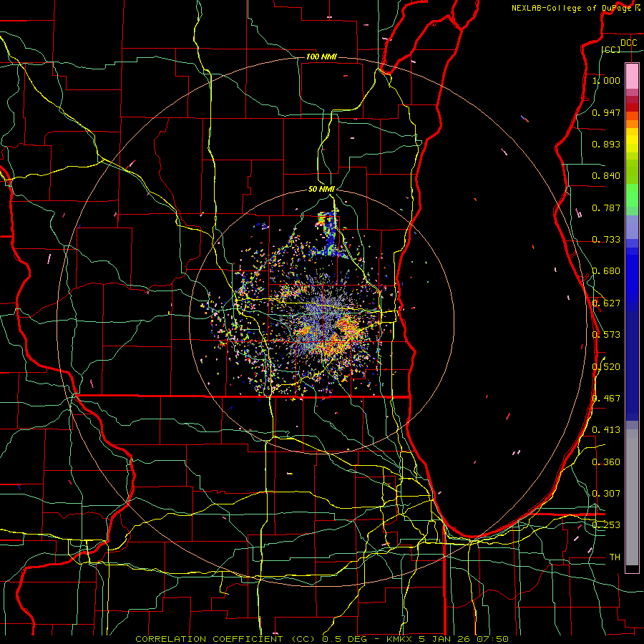The width and height of the screenshot is (644, 644).
Task: Pick the orange segment of color scale
Action: point(632,124)
